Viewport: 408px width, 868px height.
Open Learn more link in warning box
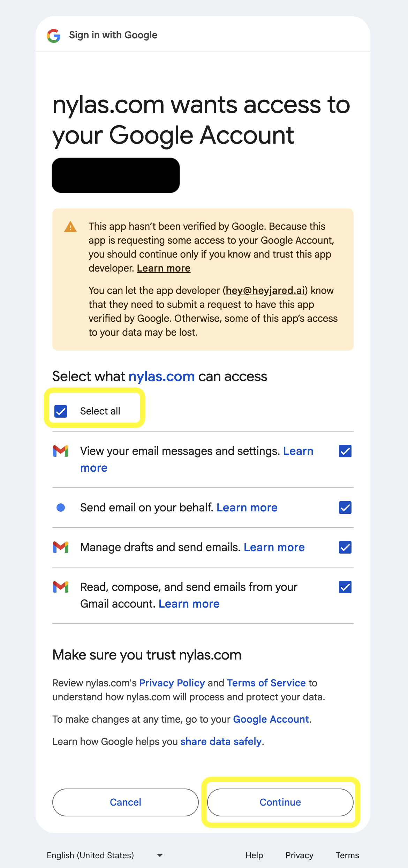[164, 268]
